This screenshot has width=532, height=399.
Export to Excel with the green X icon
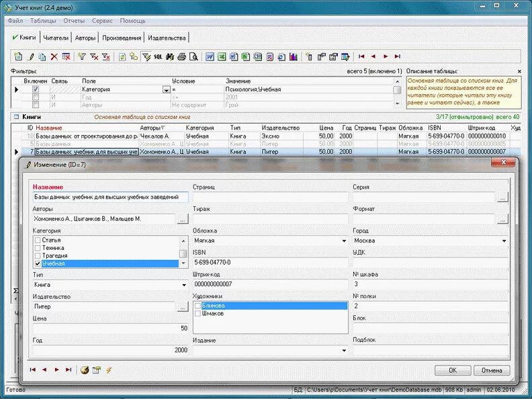[222, 56]
